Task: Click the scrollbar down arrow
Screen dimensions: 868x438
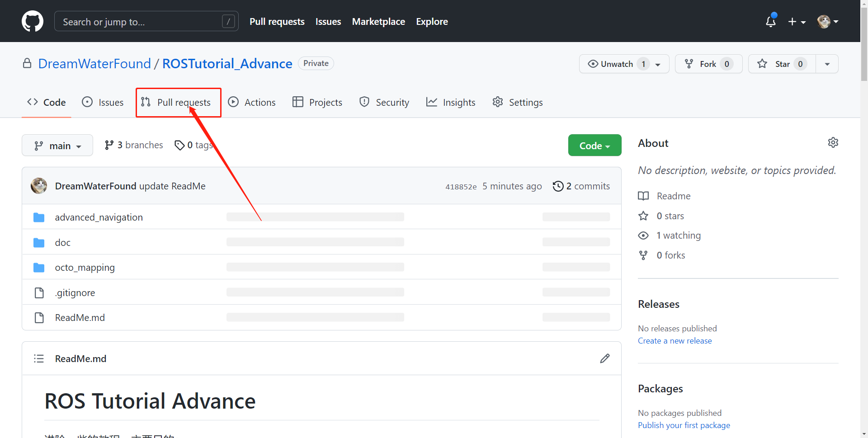Action: click(864, 434)
